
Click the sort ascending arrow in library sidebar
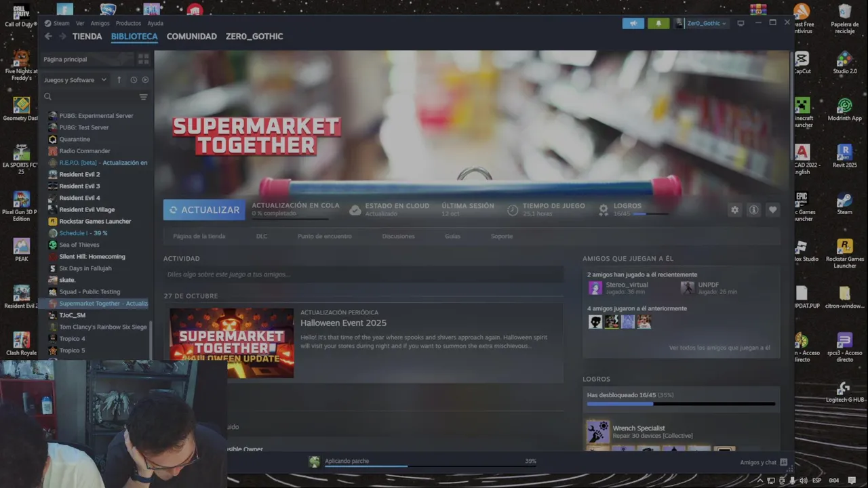[x=119, y=79]
